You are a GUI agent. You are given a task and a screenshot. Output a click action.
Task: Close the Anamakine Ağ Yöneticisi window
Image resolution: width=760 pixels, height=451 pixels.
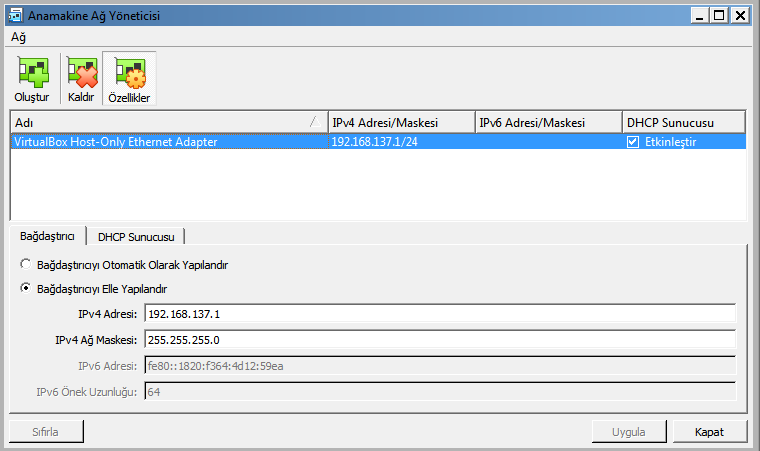coord(741,16)
